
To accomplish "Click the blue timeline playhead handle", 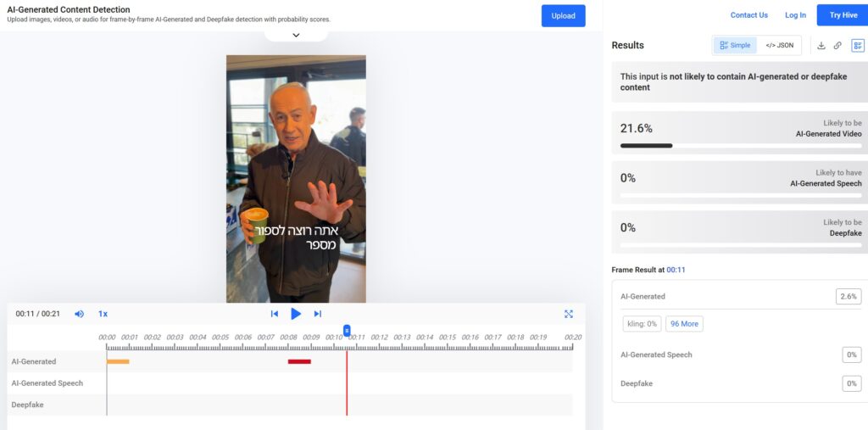I will pyautogui.click(x=347, y=330).
